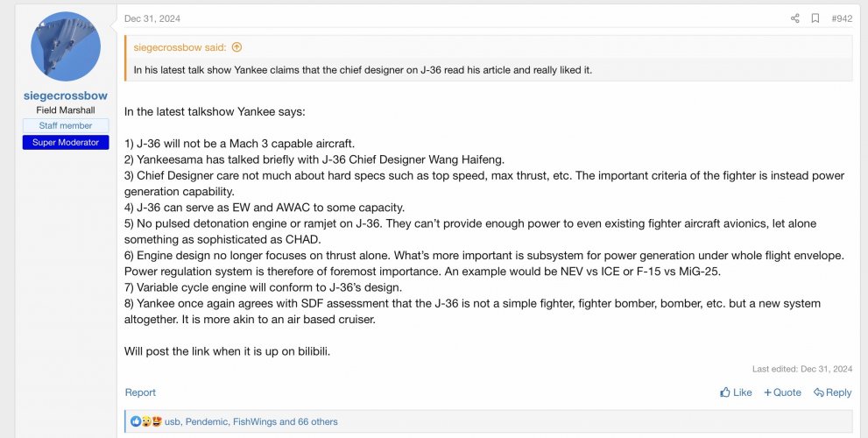
Task: Click the share post icon
Action: click(x=795, y=18)
